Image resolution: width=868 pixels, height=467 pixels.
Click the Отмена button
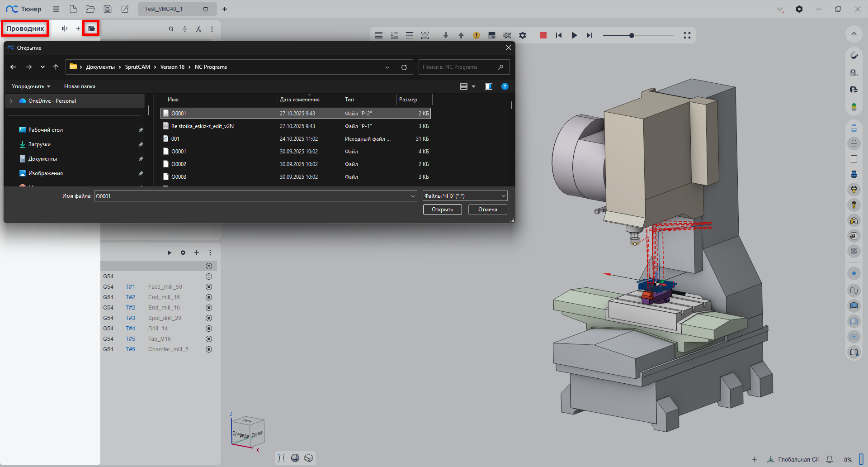pos(487,210)
